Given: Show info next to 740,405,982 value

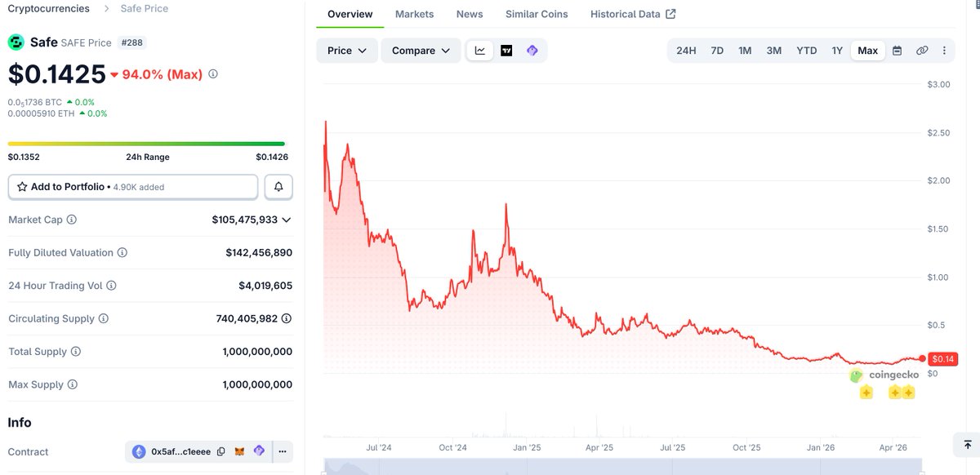Looking at the screenshot, I should 287,318.
